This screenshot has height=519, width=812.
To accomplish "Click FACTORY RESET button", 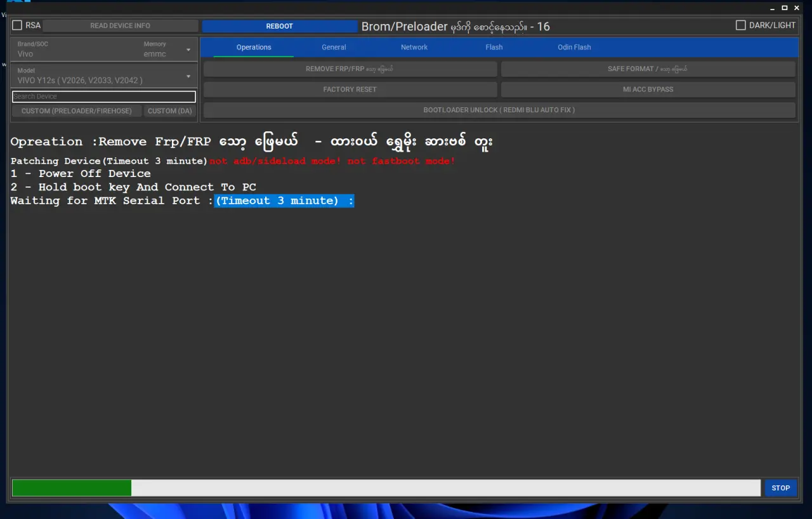I will click(350, 89).
